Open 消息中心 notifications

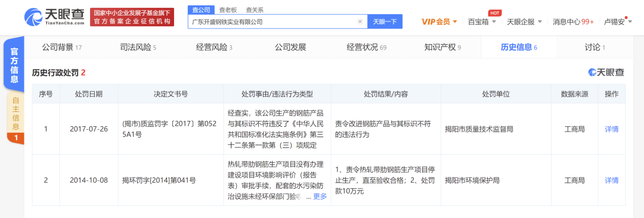point(574,22)
